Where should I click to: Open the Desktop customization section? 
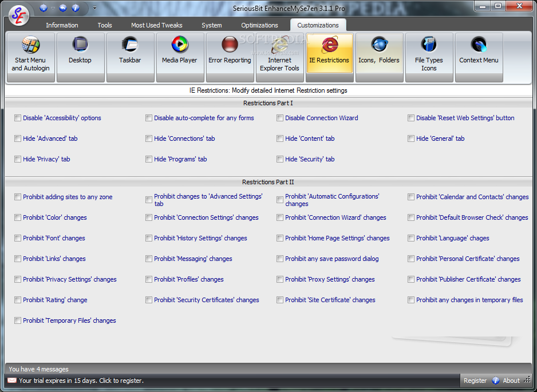[x=81, y=58]
